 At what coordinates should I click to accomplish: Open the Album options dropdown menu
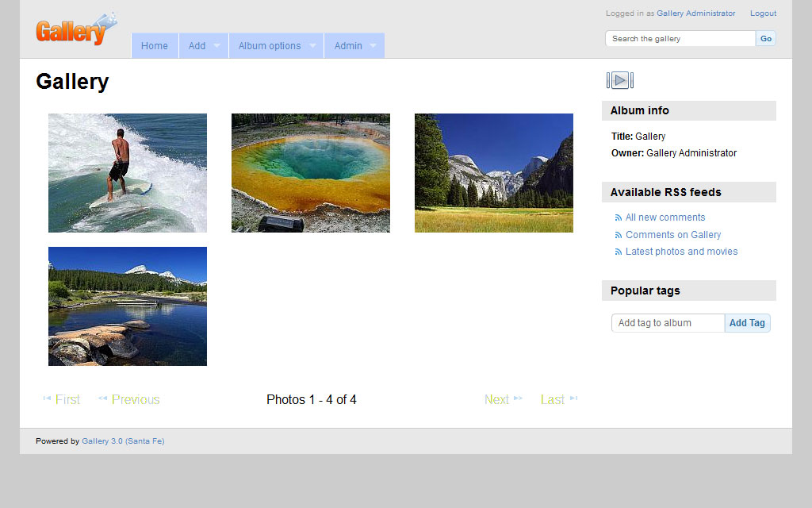277,46
